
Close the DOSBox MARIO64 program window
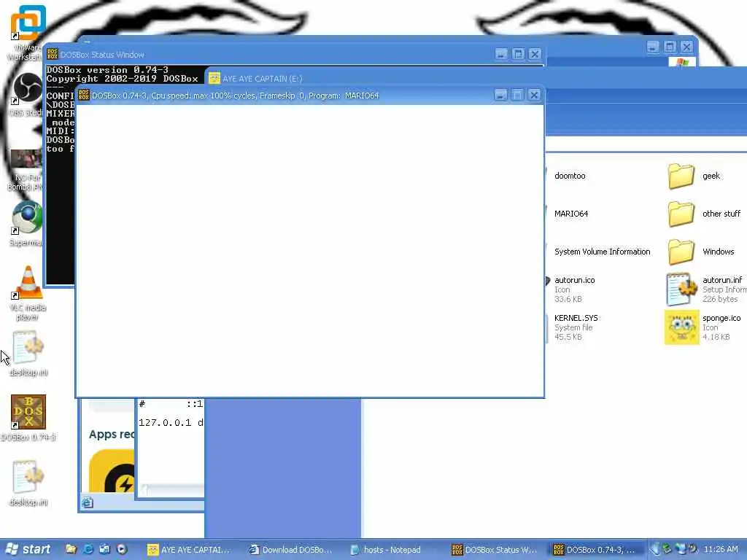(535, 96)
